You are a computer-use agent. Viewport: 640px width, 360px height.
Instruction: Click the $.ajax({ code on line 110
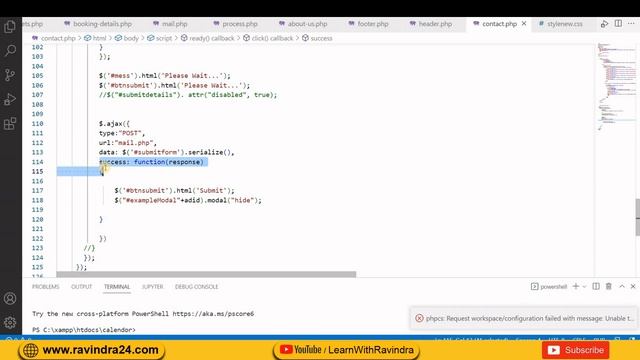point(114,124)
